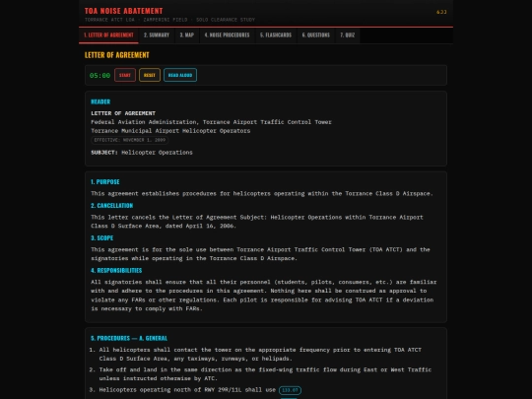Screen dimensions: 532x399
Task: Switch to the 2. Summary tab
Action: click(x=157, y=35)
